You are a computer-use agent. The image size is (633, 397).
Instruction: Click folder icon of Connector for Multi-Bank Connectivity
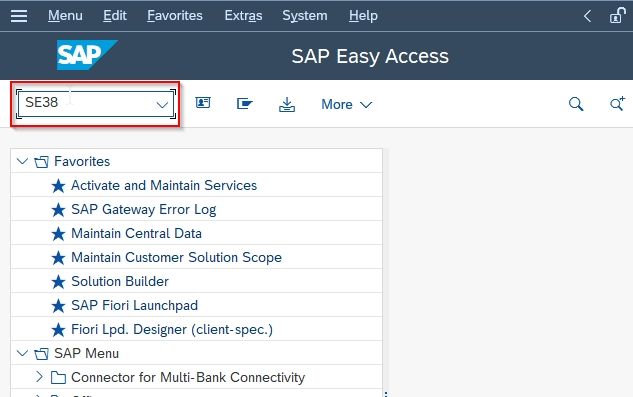[59, 378]
